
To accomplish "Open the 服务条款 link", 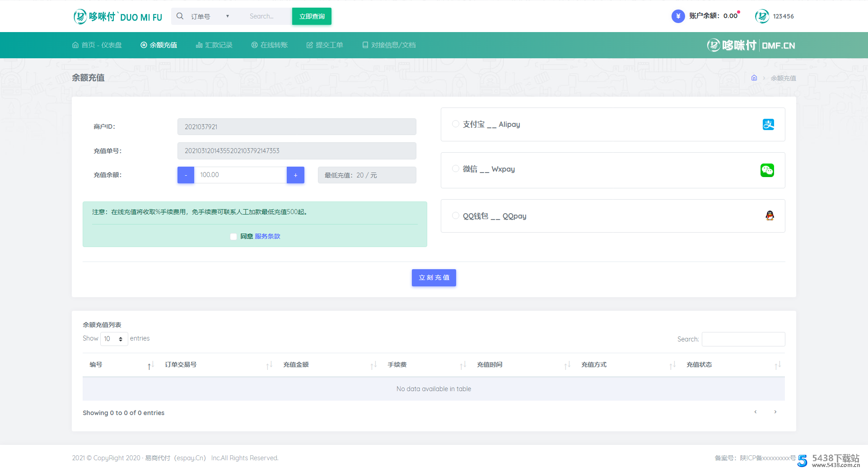I will coord(267,236).
